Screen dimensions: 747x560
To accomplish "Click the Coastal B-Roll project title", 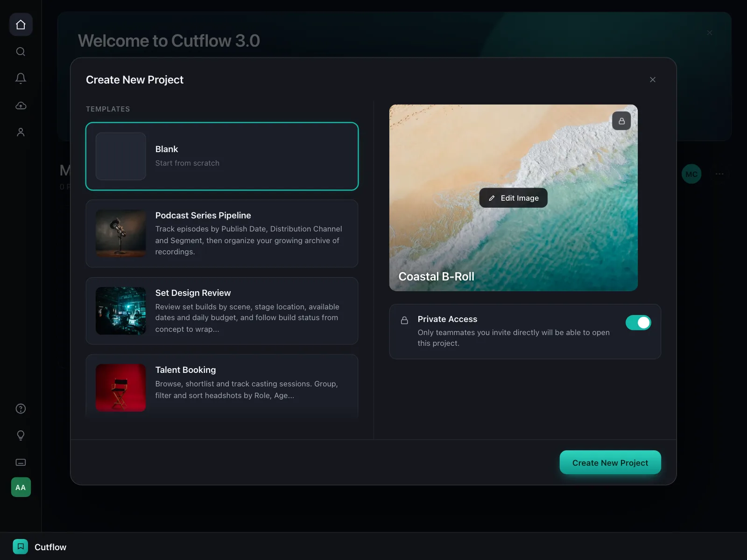I will pos(437,277).
